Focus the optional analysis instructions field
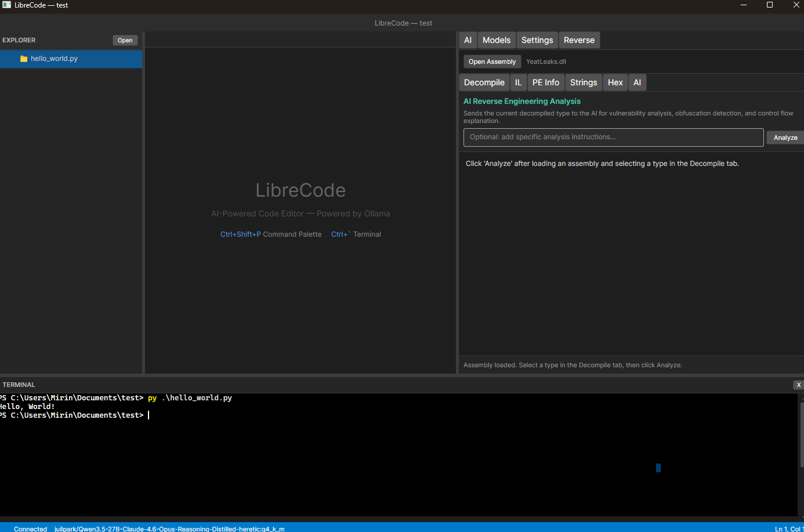The image size is (804, 532). 613,137
